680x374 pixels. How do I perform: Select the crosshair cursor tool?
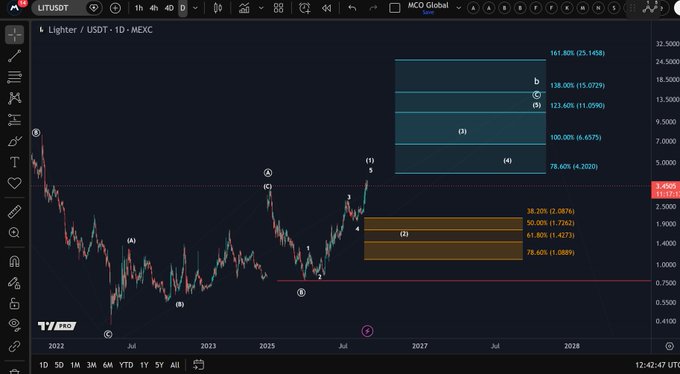(14, 35)
